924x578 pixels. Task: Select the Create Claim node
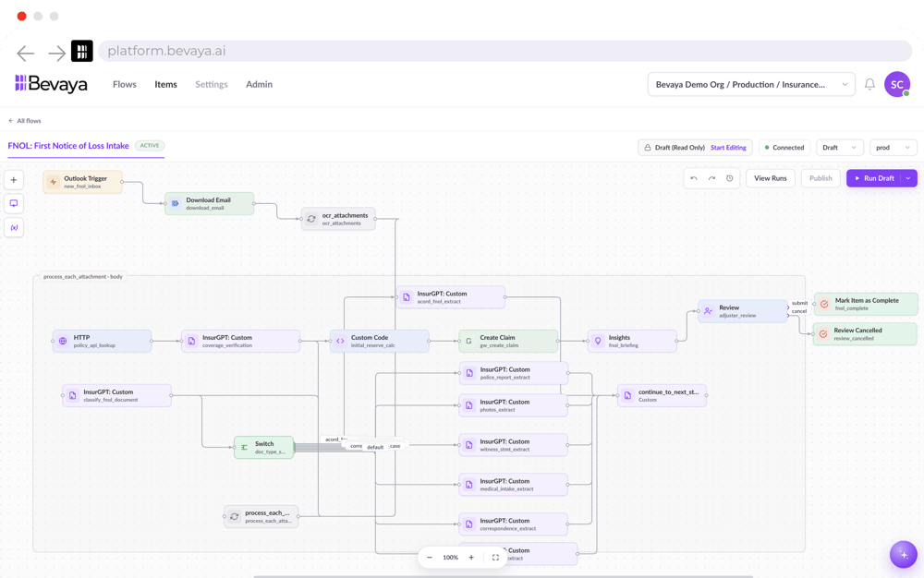click(x=508, y=342)
